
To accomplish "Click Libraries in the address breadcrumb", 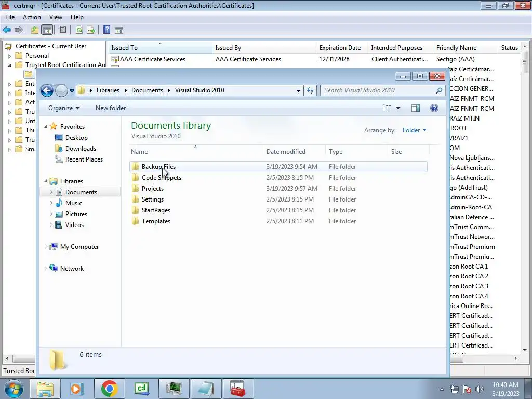I will tap(108, 90).
